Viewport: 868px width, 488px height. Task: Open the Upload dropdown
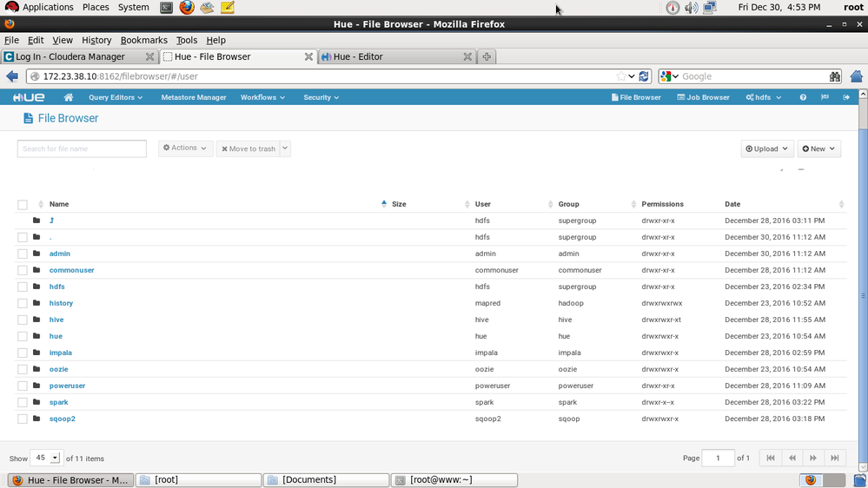point(766,148)
